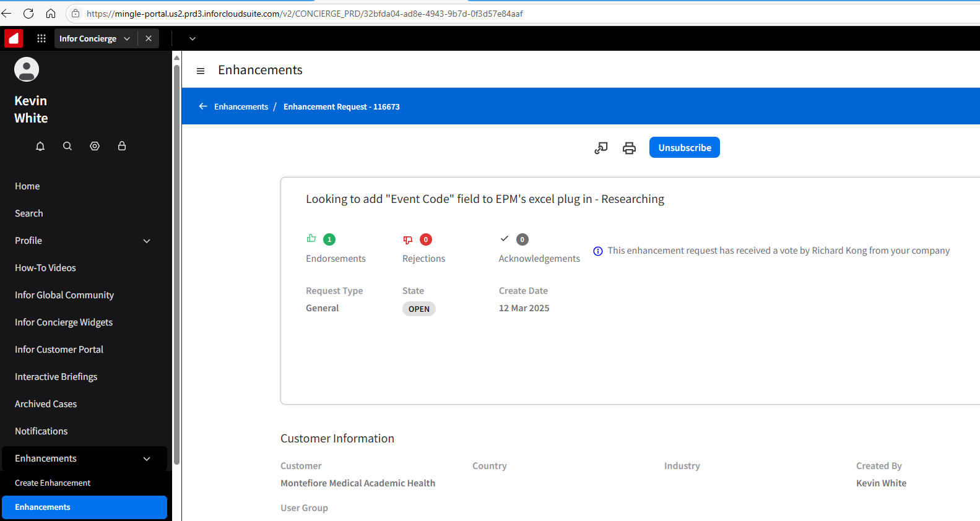Click the Enhancements breadcrumb link
The height and width of the screenshot is (521, 980).
click(241, 106)
